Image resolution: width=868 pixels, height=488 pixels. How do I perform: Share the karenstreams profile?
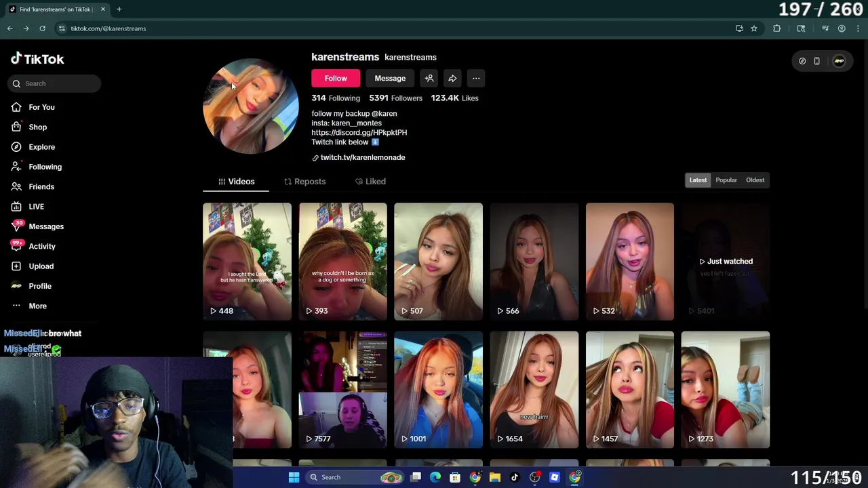click(x=452, y=78)
